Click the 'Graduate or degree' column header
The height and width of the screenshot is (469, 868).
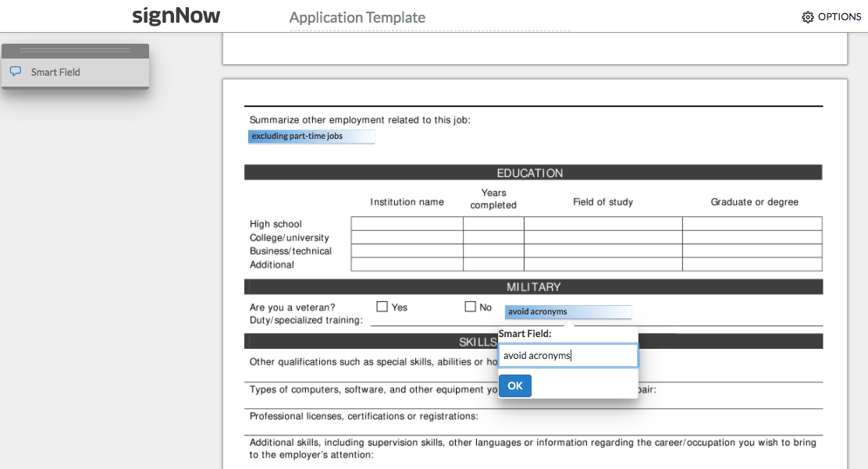755,202
